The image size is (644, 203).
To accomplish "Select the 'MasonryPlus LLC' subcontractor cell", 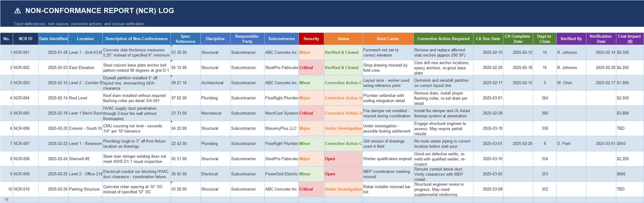I will point(282,128).
